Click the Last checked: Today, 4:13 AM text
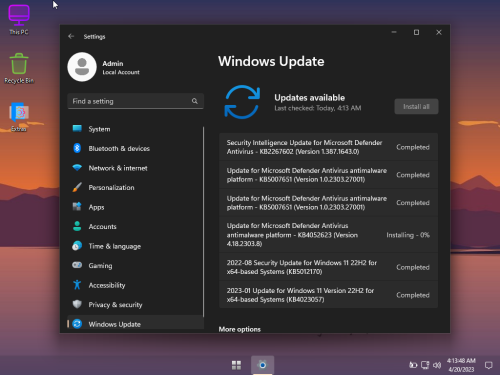 tap(318, 108)
